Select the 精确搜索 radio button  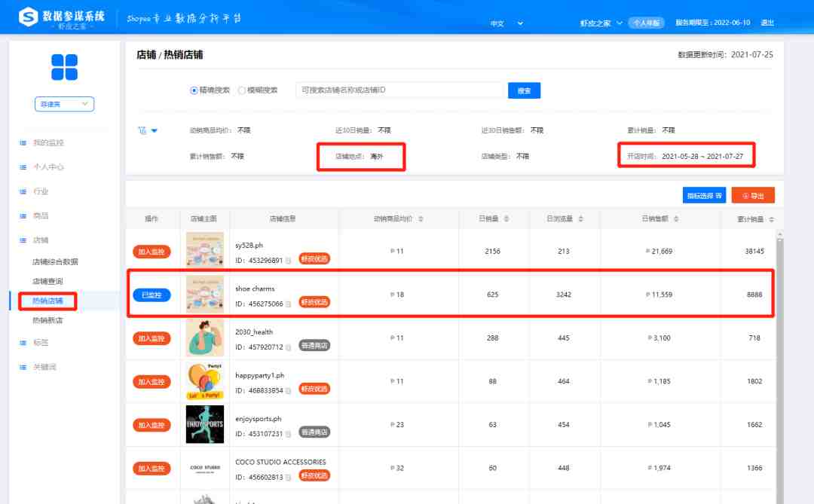tap(194, 90)
